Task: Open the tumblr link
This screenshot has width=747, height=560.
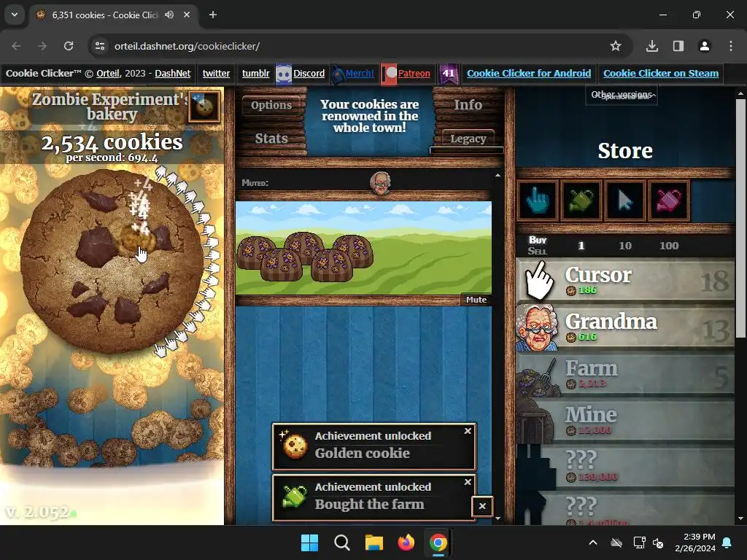Action: (256, 74)
